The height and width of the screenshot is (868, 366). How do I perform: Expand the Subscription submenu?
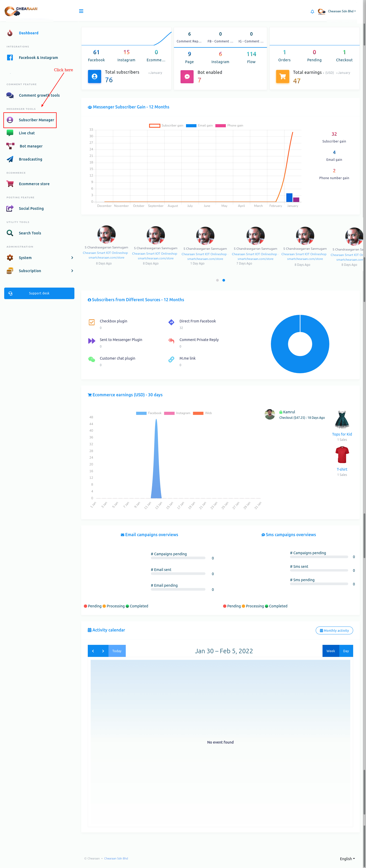click(x=72, y=271)
